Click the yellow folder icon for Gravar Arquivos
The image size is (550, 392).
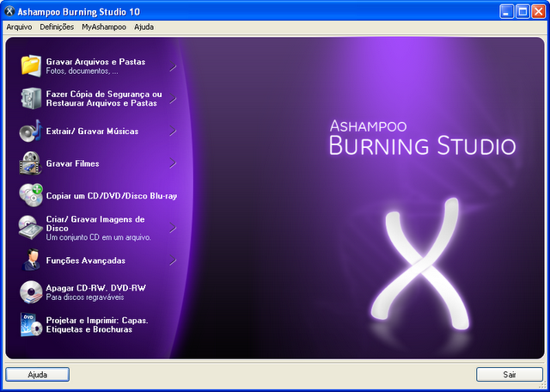point(31,65)
